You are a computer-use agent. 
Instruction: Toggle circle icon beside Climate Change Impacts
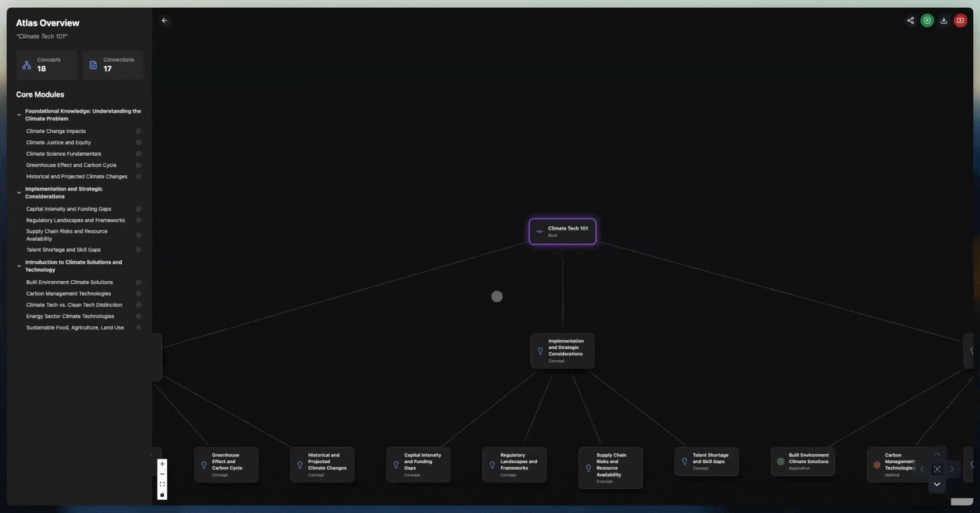click(x=138, y=131)
